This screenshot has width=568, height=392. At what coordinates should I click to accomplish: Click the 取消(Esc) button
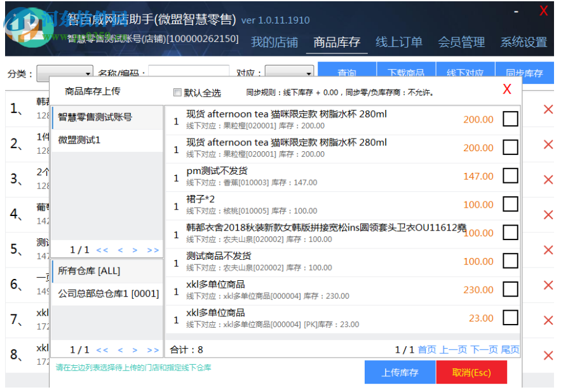click(x=471, y=373)
